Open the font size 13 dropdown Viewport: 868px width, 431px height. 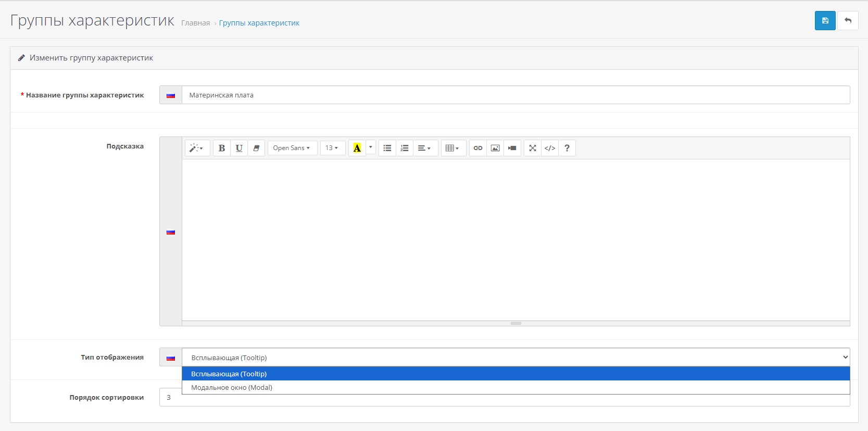(332, 148)
